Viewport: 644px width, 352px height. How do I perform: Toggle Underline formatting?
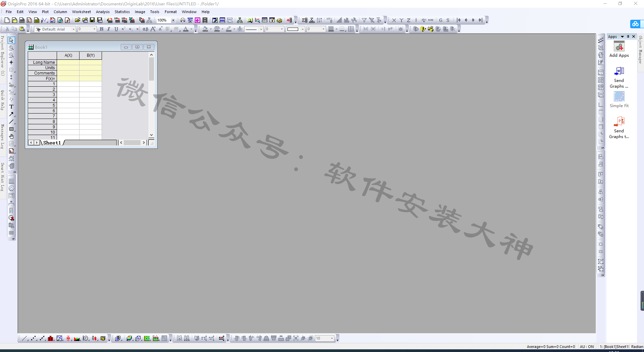click(x=116, y=29)
